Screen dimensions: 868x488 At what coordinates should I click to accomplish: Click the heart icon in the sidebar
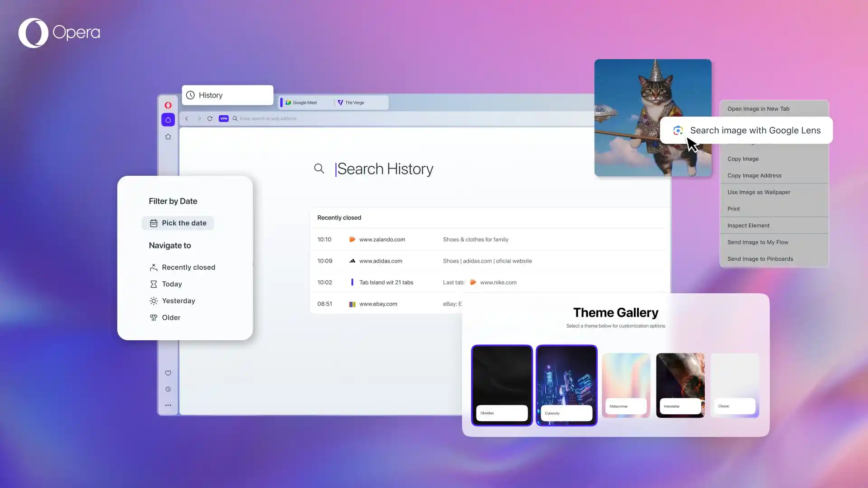click(x=168, y=373)
